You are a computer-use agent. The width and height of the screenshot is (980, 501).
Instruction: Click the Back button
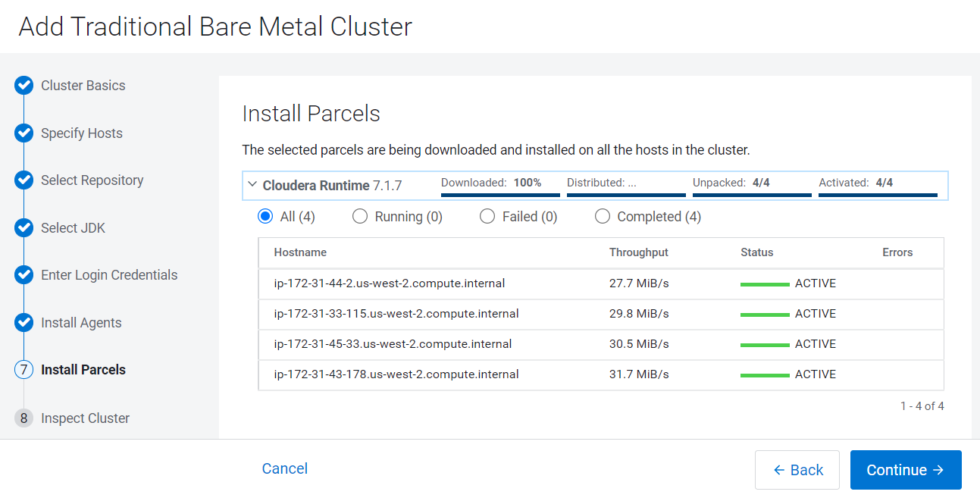pos(797,470)
